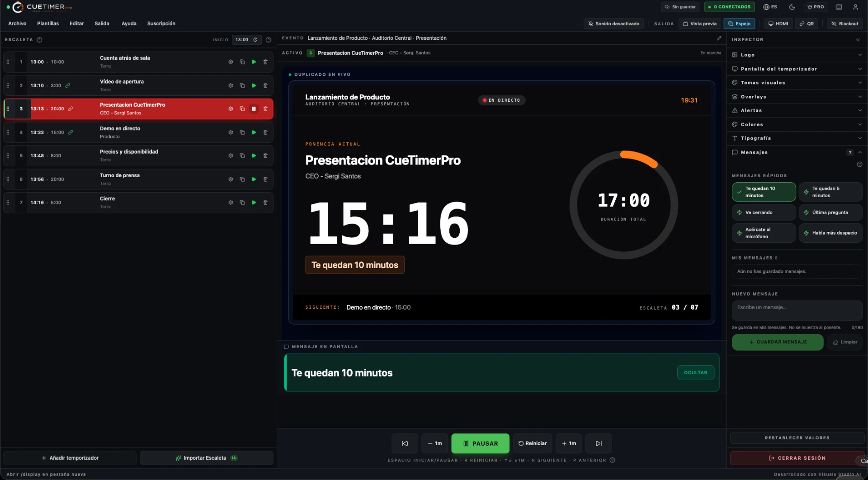Viewport: 868px width, 480px height.
Task: Toggle Espejo mirror output
Action: click(739, 24)
